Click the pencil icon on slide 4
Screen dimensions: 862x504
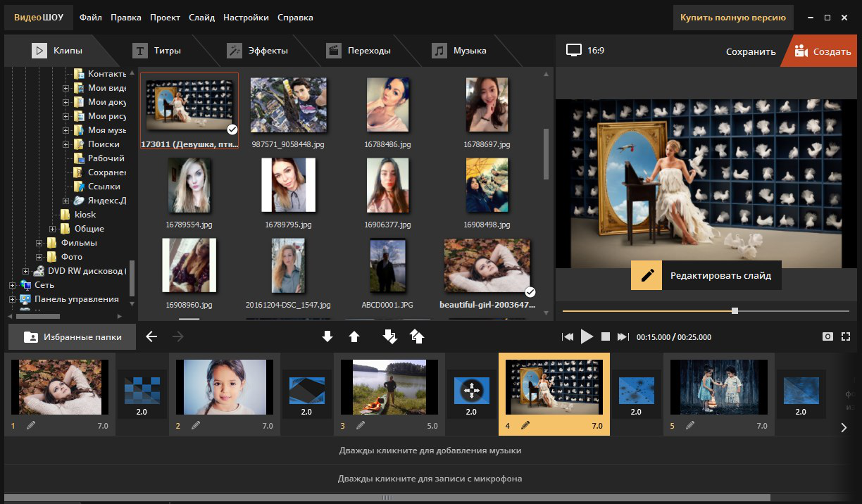(x=525, y=425)
